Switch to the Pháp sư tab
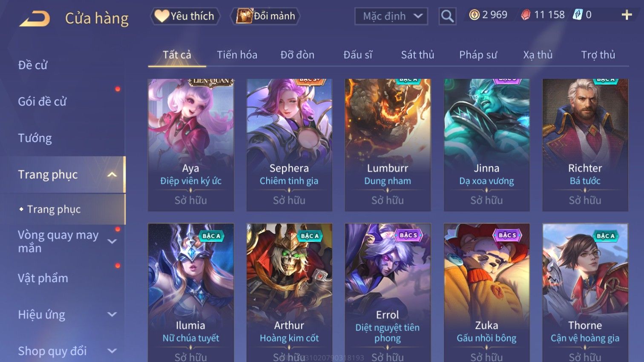 point(478,55)
